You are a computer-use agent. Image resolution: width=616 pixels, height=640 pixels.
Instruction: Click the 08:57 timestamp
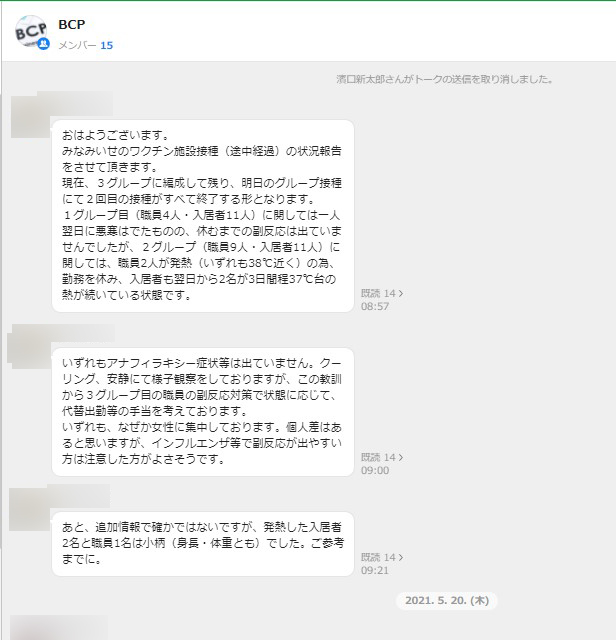pyautogui.click(x=375, y=306)
